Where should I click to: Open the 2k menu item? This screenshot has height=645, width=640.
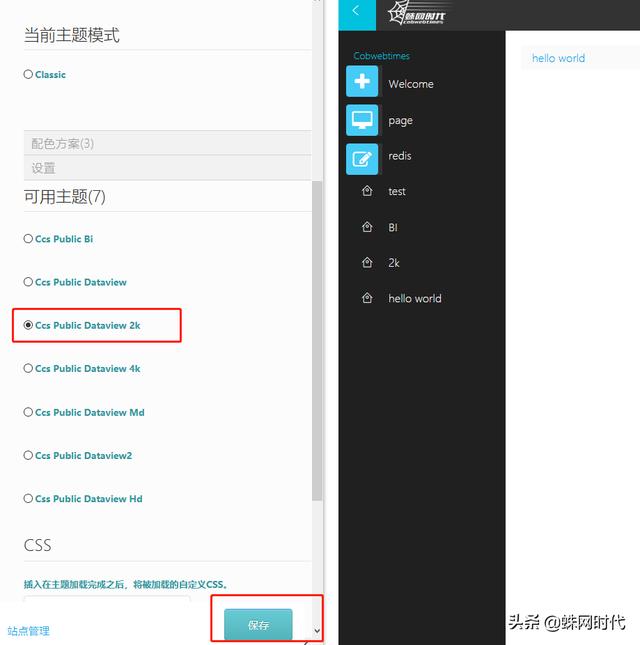click(394, 263)
